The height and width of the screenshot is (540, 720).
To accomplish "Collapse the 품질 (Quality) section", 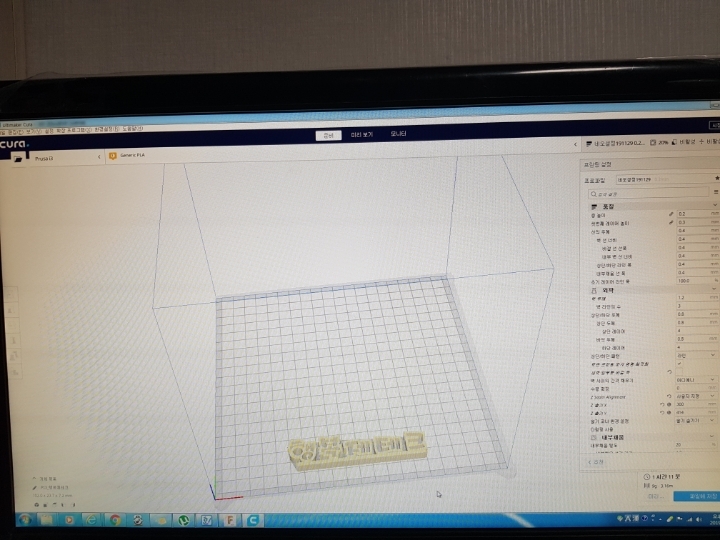I will tap(714, 205).
